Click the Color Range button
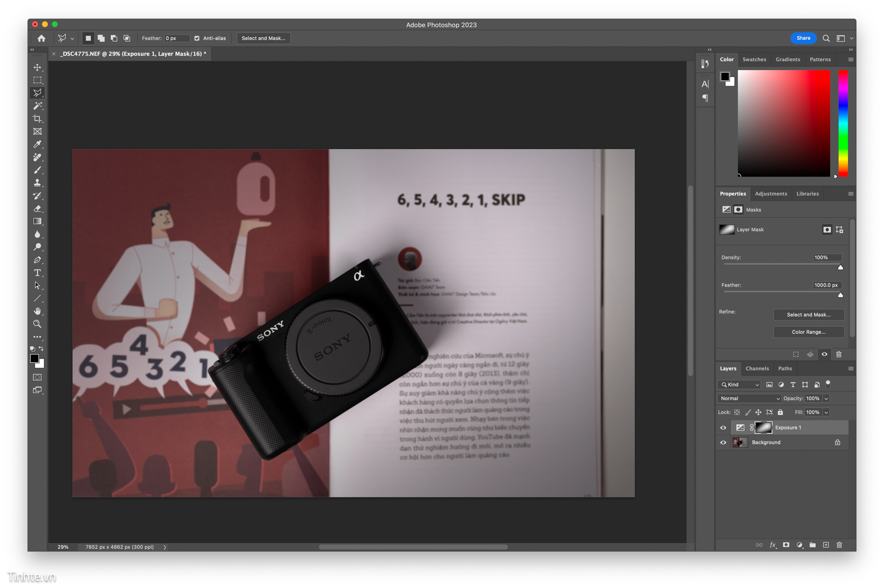The width and height of the screenshot is (884, 588). tap(808, 332)
